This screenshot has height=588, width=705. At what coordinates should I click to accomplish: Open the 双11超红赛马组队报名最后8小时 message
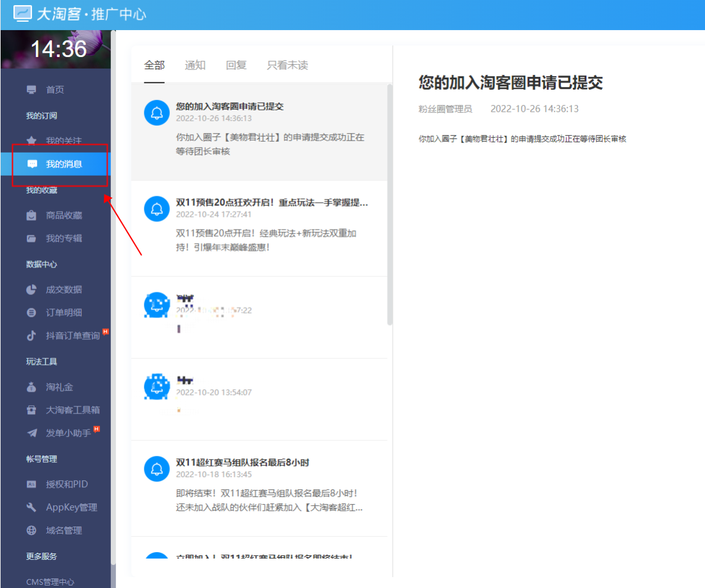[242, 462]
